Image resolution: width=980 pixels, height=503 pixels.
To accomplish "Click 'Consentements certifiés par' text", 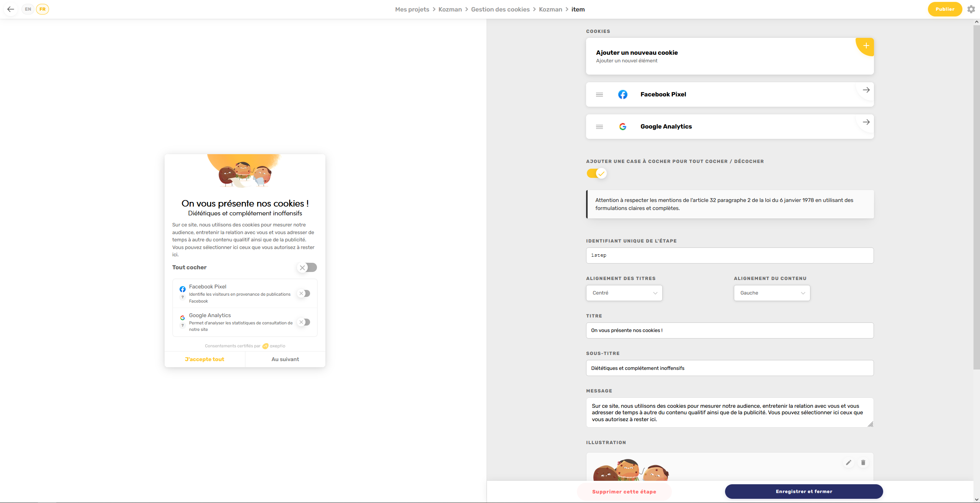I will coord(232,346).
